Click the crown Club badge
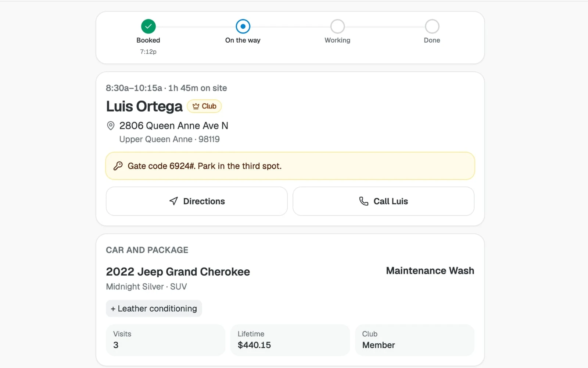 coord(204,106)
